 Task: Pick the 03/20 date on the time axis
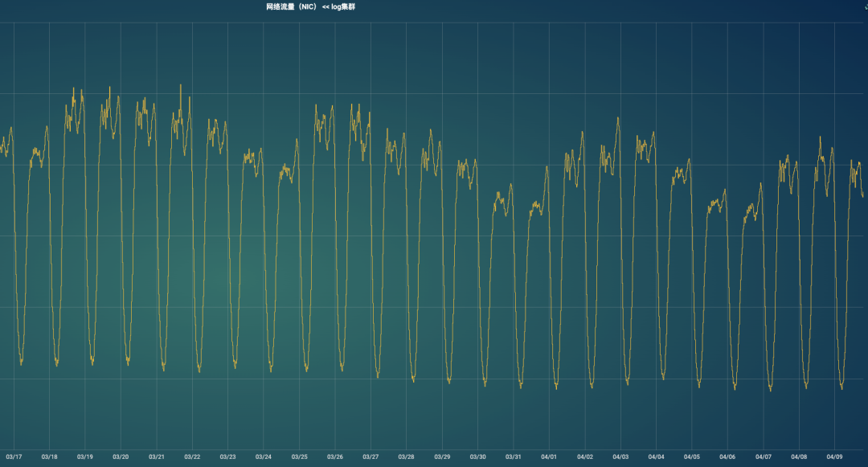point(121,457)
